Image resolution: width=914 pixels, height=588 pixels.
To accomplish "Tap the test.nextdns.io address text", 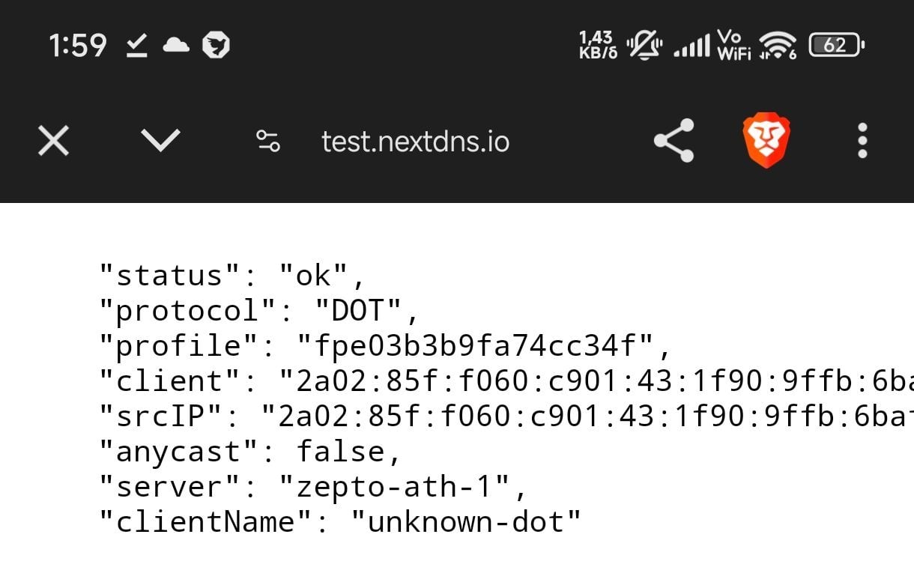I will tap(415, 141).
